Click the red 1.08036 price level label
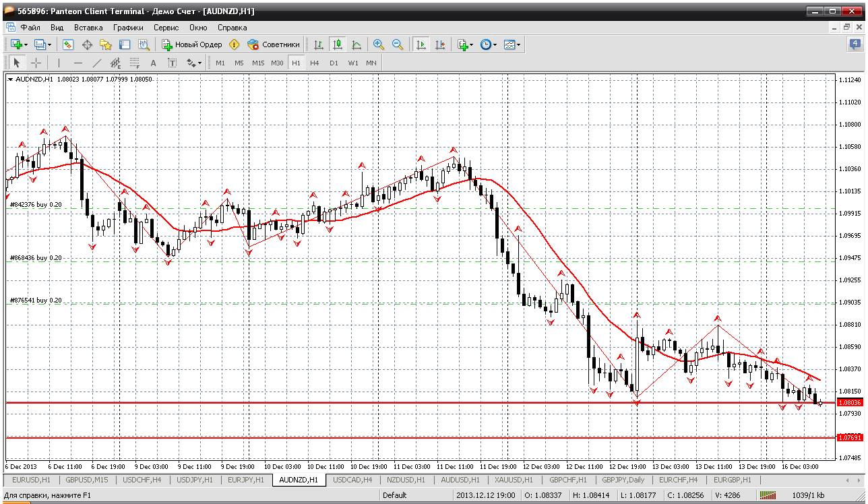Viewport: 868px width, 504px height. point(850,402)
